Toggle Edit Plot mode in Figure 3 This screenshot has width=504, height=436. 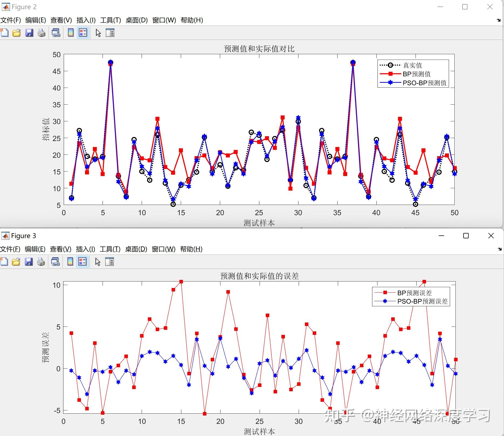coord(97,262)
